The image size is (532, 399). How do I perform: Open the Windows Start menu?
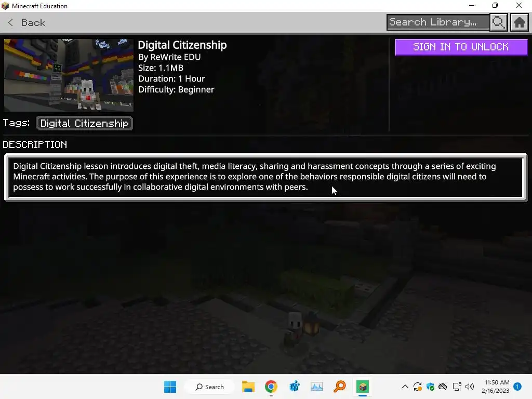(170, 387)
